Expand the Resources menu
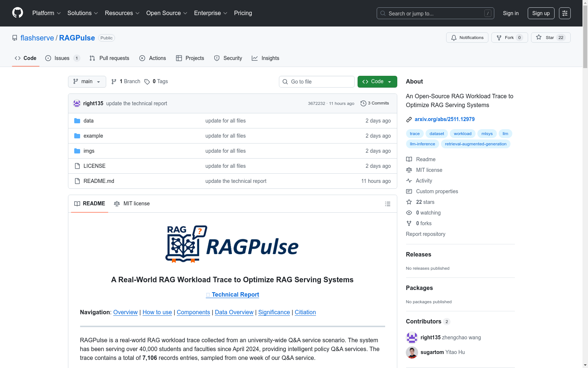Image resolution: width=588 pixels, height=368 pixels. click(122, 13)
